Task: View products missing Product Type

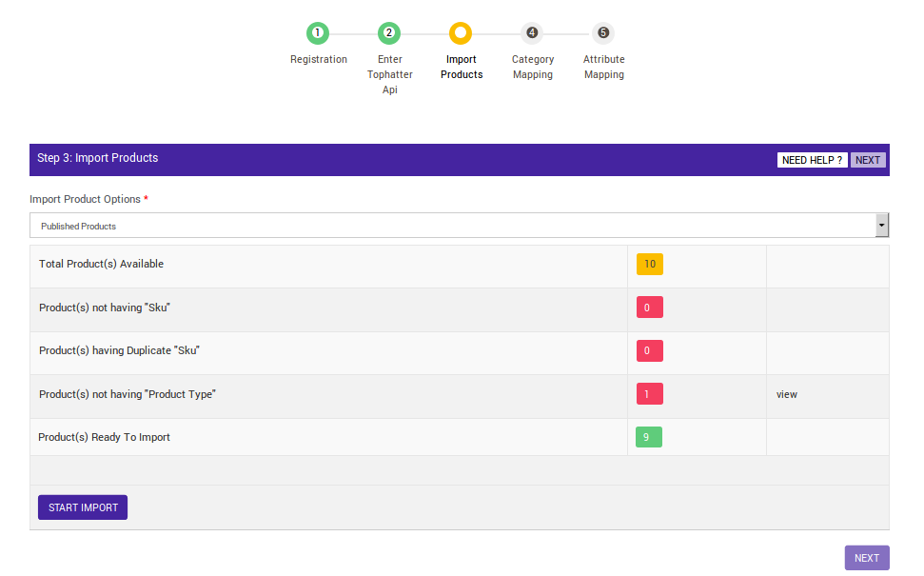Action: (x=787, y=394)
